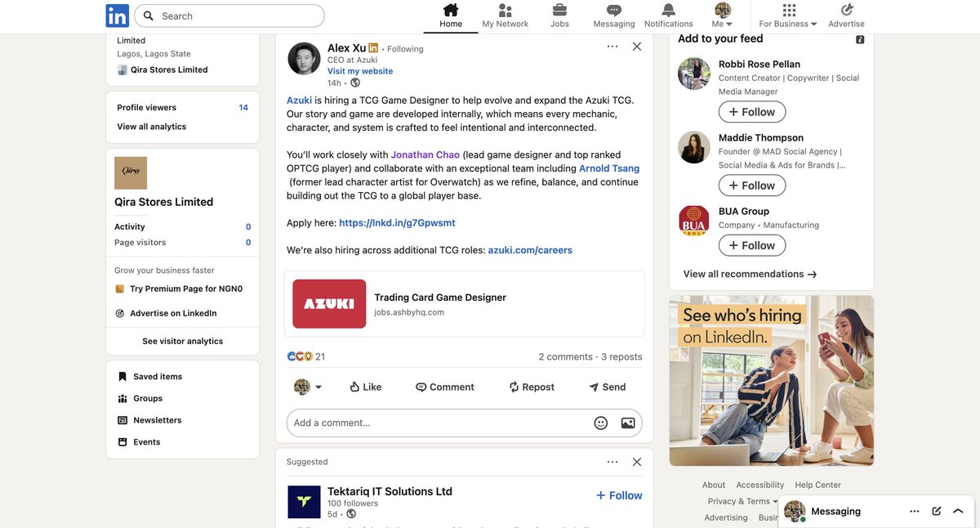Send Alex Xu's post
This screenshot has height=528, width=980.
pyautogui.click(x=607, y=387)
